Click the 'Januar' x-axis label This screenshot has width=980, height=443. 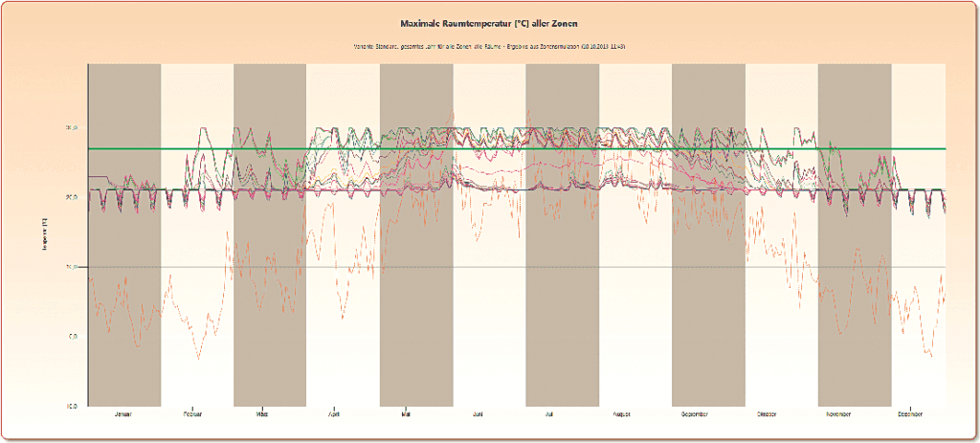(x=123, y=415)
